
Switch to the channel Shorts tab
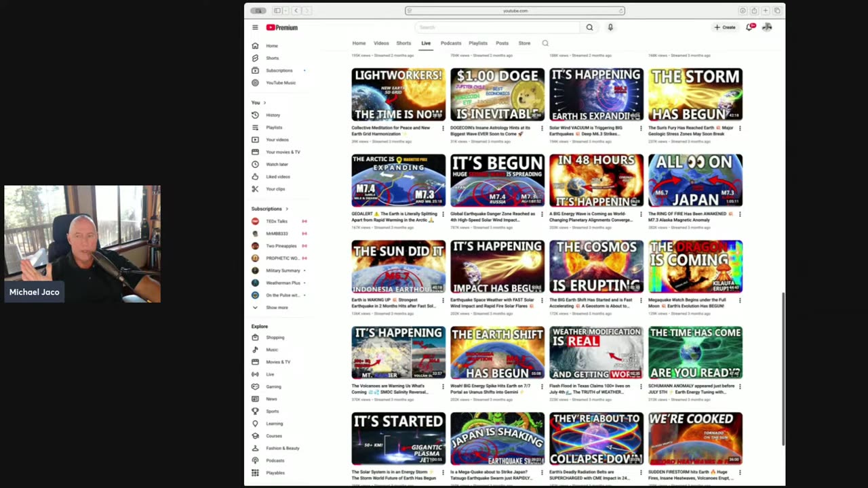point(403,43)
